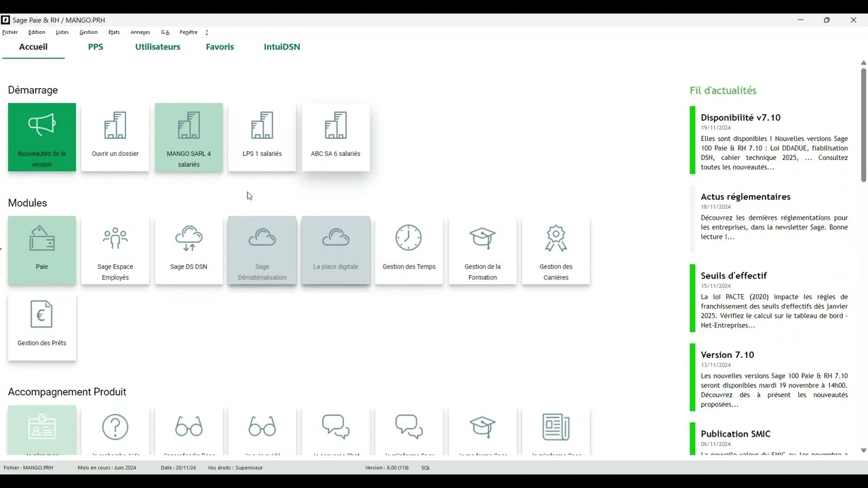Click the news feed scrollbar down arrow
This screenshot has height=488, width=868.
tap(863, 451)
